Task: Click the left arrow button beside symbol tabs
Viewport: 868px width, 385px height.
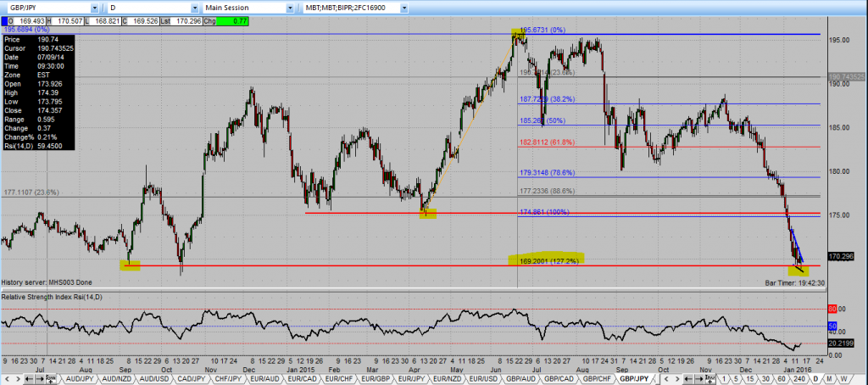Action: 29,379
